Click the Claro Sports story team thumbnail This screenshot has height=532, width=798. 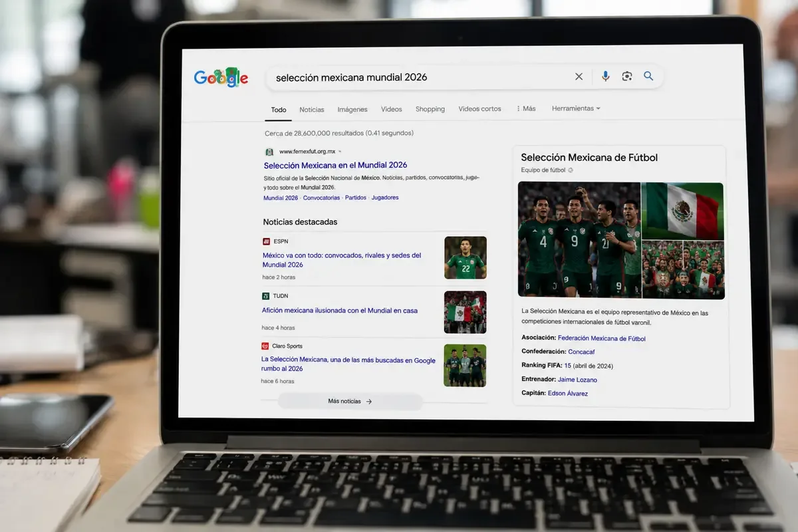tap(465, 365)
